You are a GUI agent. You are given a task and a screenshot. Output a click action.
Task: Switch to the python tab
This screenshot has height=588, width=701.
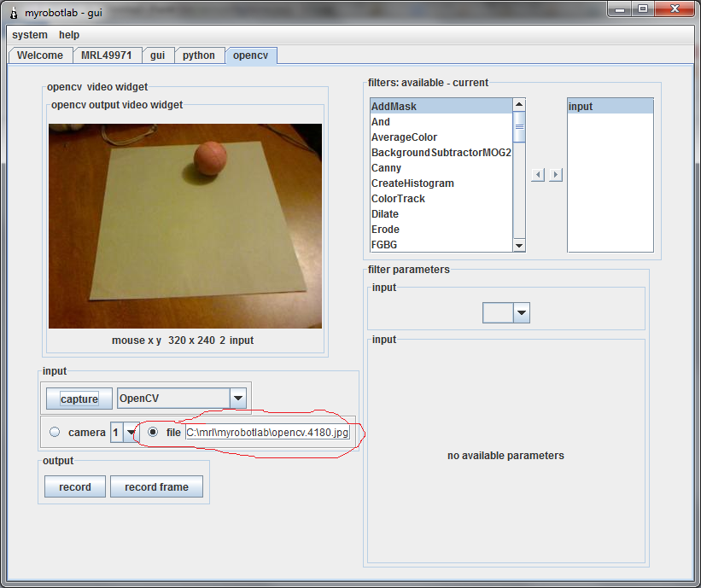pos(199,55)
